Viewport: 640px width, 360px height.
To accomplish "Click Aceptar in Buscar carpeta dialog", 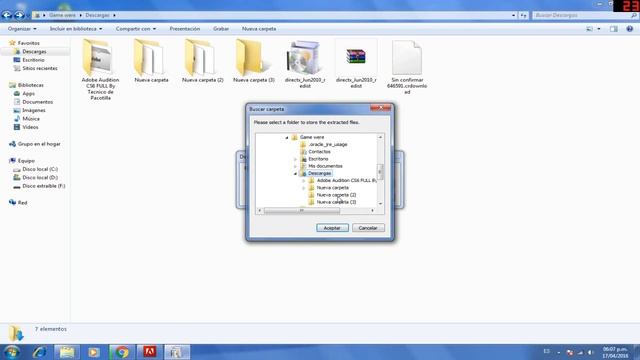I will pyautogui.click(x=332, y=228).
